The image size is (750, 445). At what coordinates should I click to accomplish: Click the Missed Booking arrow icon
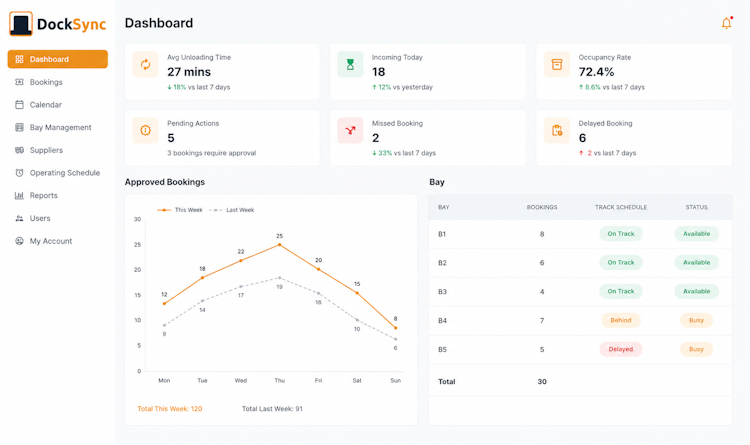click(x=350, y=130)
